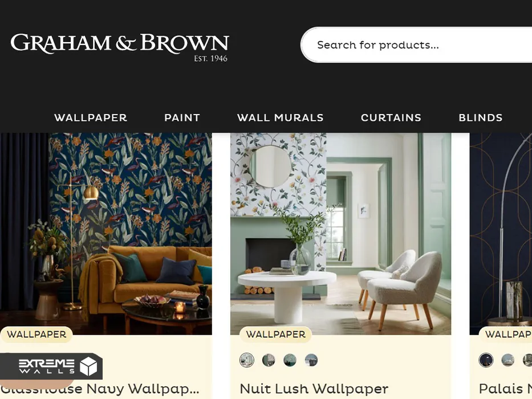Viewport: 532px width, 399px height.
Task: Click the Extreme Walls cube icon
Action: pyautogui.click(x=88, y=367)
